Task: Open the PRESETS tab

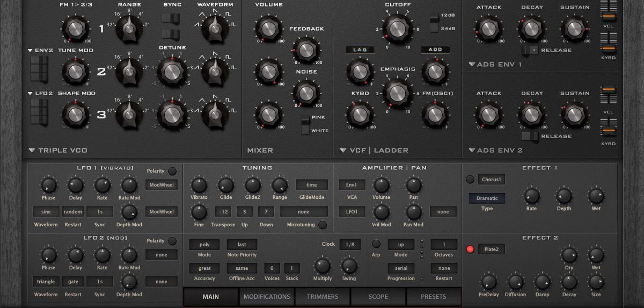Action: tap(433, 297)
